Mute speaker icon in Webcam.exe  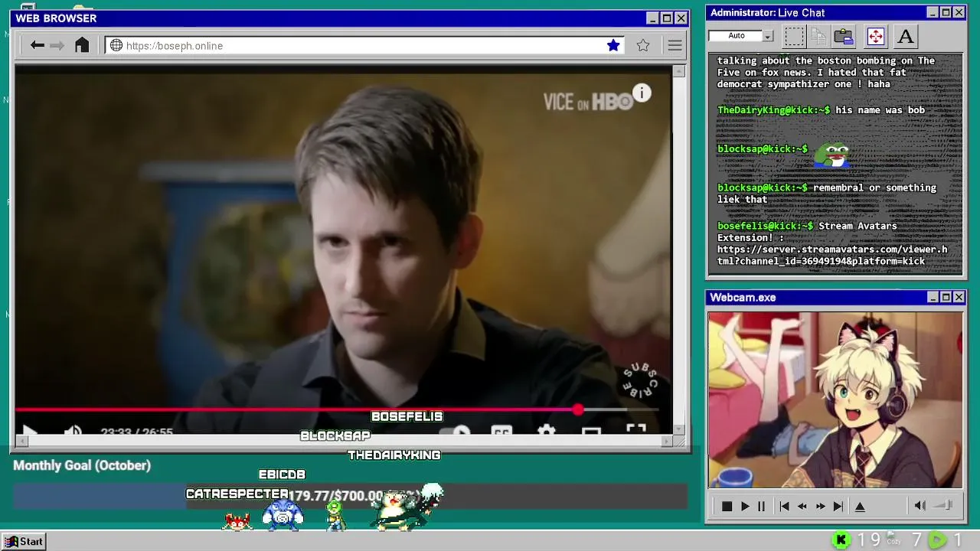920,505
